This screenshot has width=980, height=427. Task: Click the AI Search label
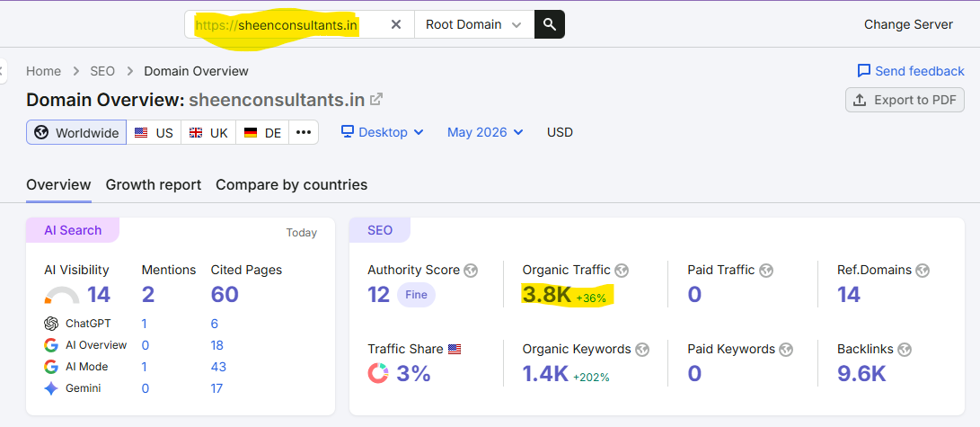pos(73,230)
